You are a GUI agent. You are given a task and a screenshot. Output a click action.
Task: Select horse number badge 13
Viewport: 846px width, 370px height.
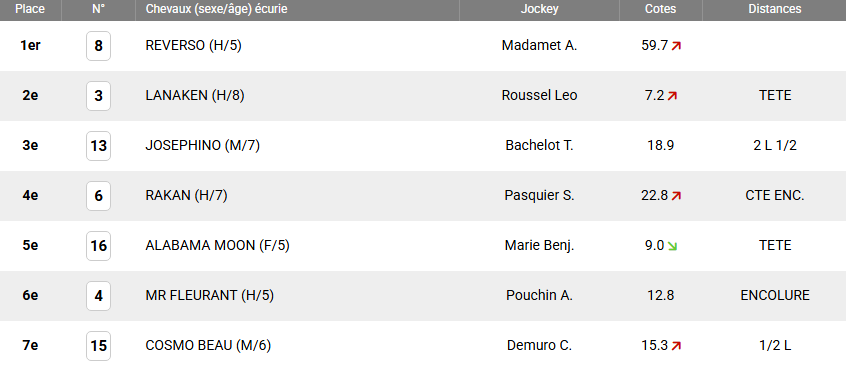click(x=98, y=146)
